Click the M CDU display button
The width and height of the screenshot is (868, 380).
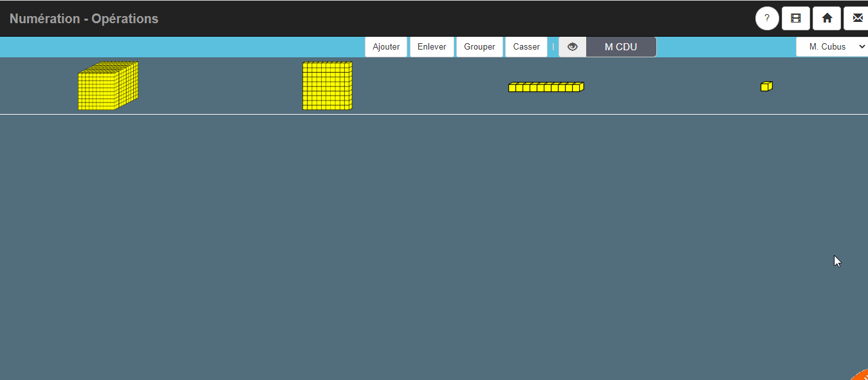[x=621, y=47]
